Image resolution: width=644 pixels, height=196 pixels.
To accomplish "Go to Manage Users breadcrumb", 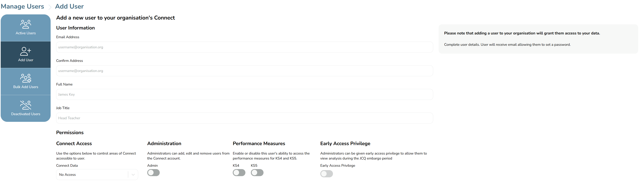I will 23,7.
